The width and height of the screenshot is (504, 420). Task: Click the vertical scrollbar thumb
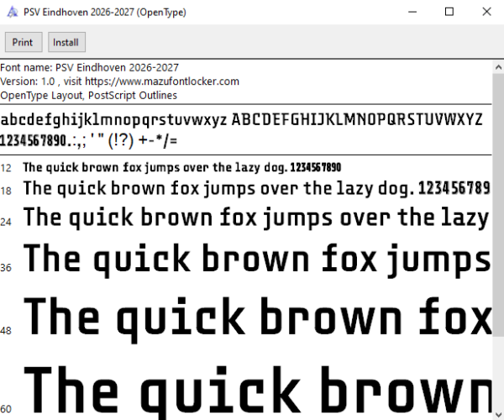click(498, 205)
